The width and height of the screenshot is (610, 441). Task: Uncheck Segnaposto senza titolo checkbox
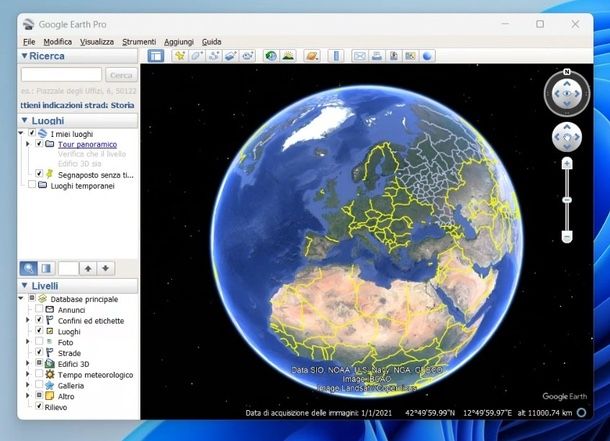coord(39,173)
